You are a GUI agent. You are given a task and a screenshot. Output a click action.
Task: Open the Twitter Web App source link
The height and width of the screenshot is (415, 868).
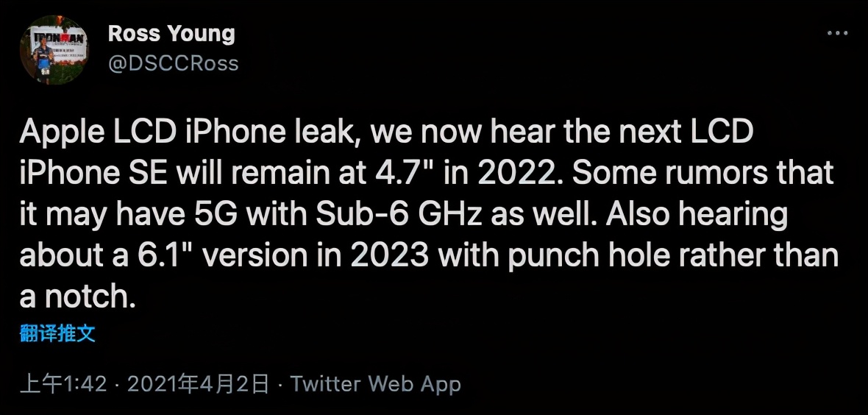tap(375, 383)
